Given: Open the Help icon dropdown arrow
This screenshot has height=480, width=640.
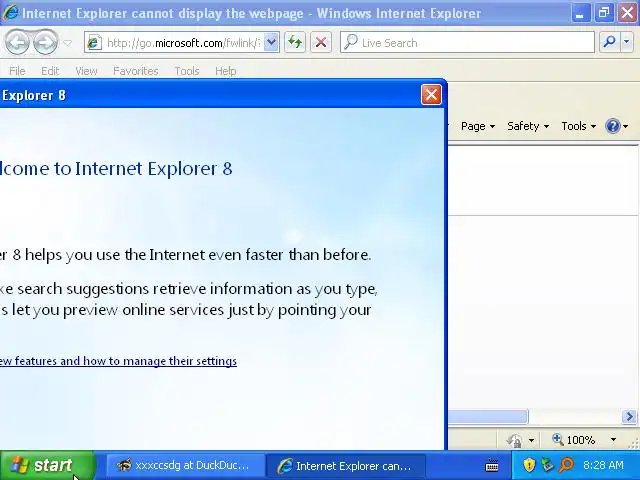Looking at the screenshot, I should pyautogui.click(x=625, y=127).
